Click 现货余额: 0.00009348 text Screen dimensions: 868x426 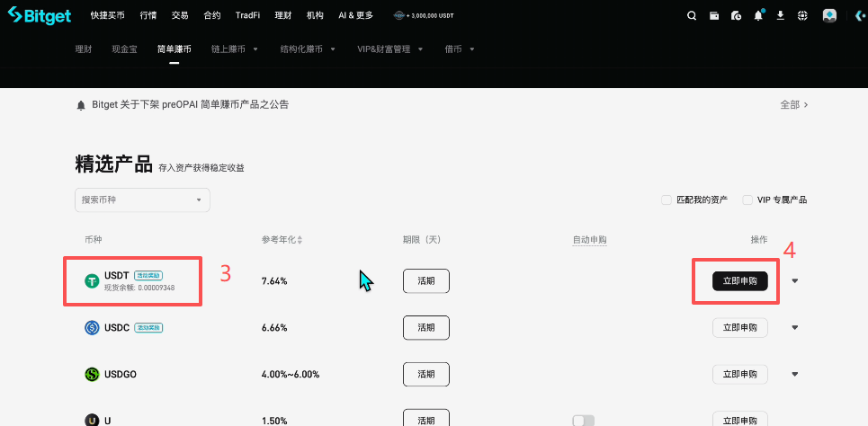pyautogui.click(x=139, y=288)
